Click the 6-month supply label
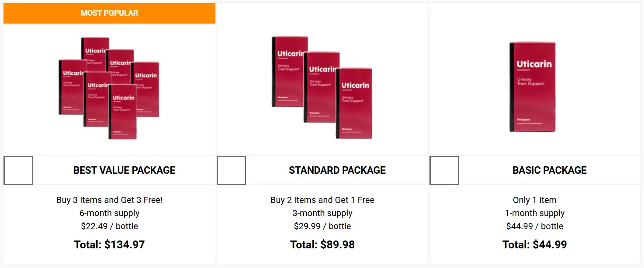Image resolution: width=644 pixels, height=268 pixels. (109, 213)
